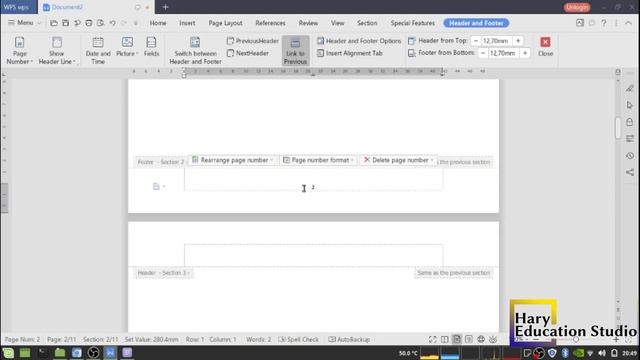Viewport: 640px width, 360px height.
Task: Click the web layout globe icon
Action: point(481,340)
